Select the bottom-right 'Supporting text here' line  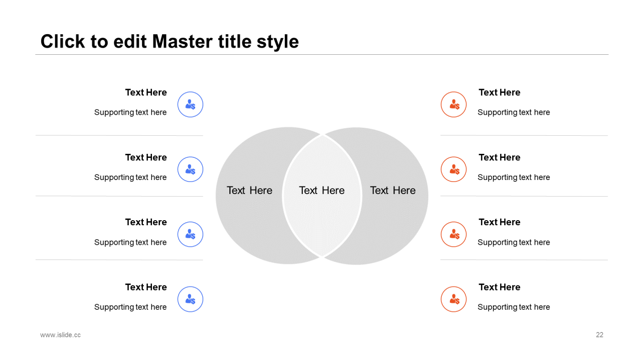point(514,307)
